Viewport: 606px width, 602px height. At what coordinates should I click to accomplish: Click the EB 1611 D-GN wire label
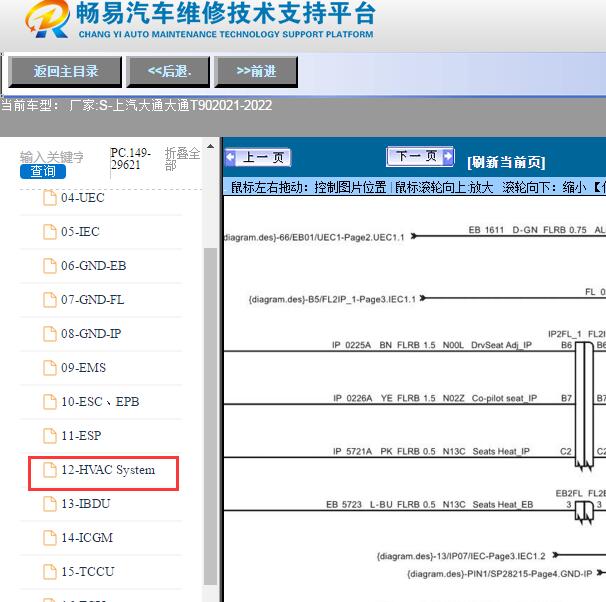(x=527, y=230)
